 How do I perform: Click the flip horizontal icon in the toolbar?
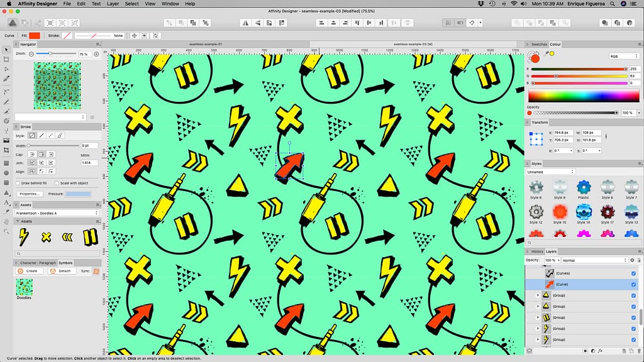247,22
